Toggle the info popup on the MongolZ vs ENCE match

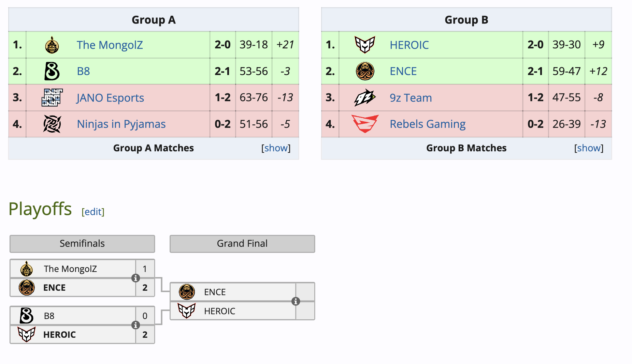point(136,278)
